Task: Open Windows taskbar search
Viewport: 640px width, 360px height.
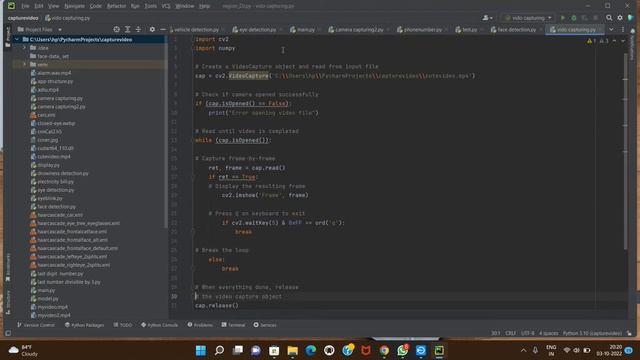Action: click(219, 351)
